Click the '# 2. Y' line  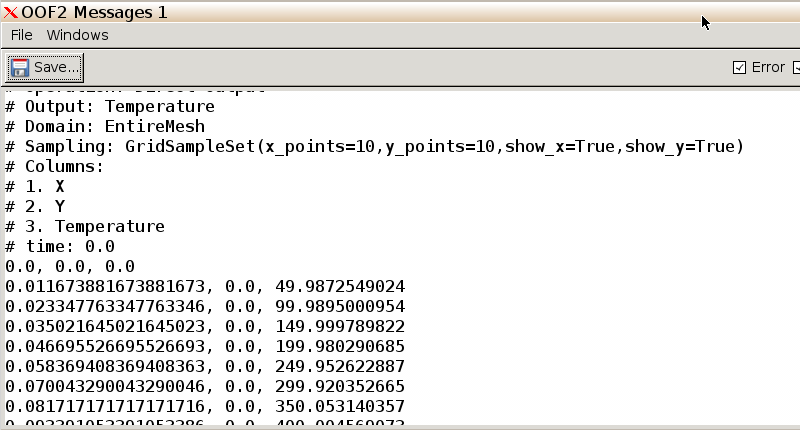(35, 207)
